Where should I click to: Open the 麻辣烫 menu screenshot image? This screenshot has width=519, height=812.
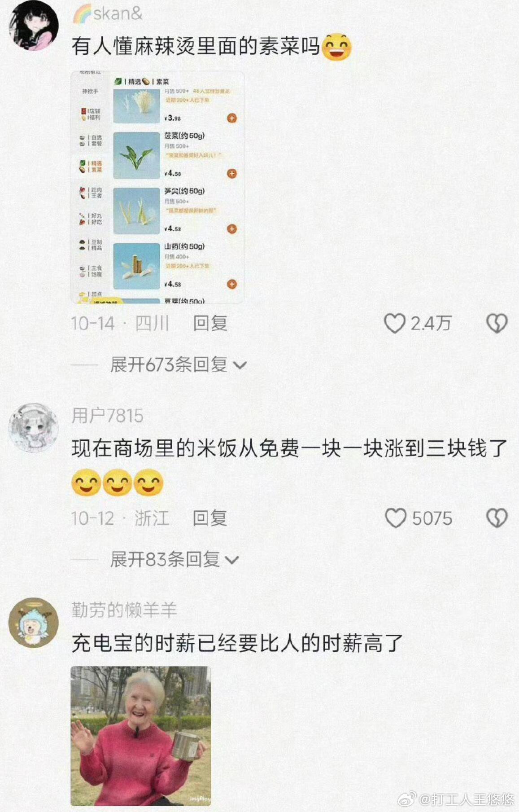coord(157,187)
